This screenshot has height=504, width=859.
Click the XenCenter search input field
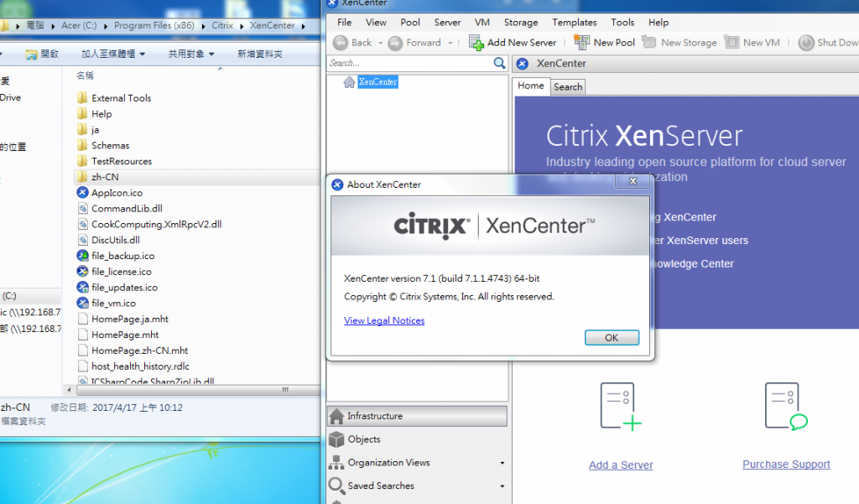point(409,63)
